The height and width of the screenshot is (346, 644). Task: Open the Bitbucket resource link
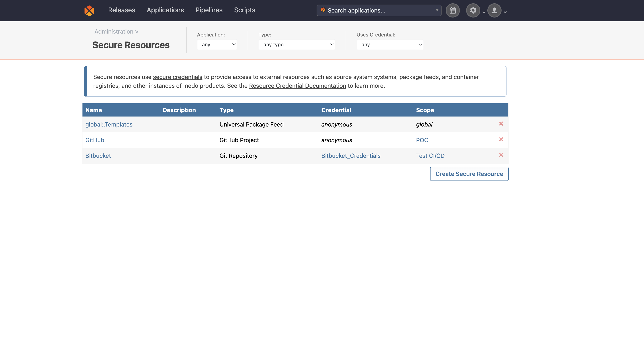point(98,156)
